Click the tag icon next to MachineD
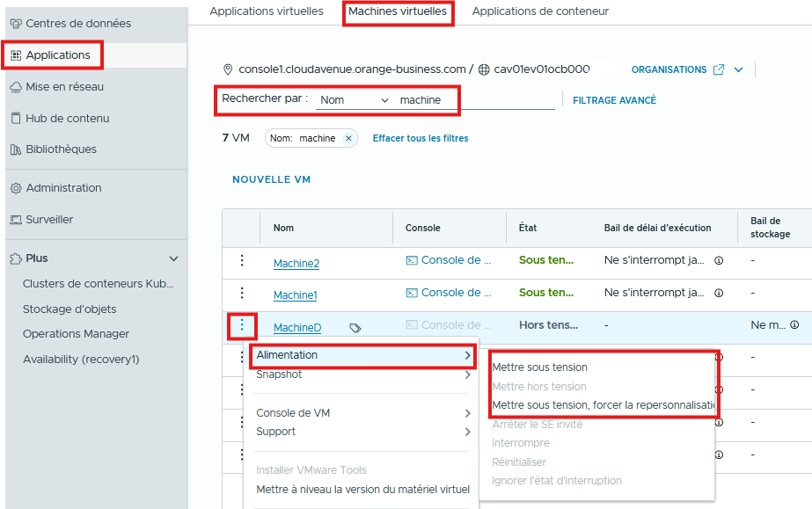812x509 pixels. 355,328
